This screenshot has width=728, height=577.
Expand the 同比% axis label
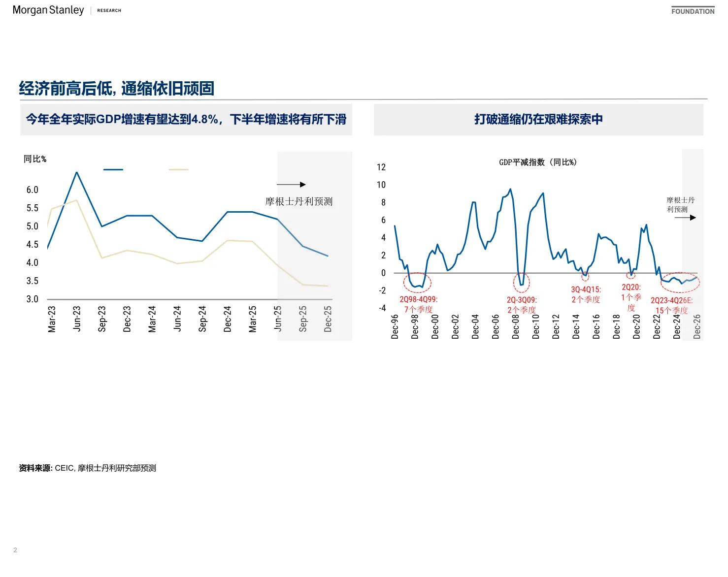point(35,159)
